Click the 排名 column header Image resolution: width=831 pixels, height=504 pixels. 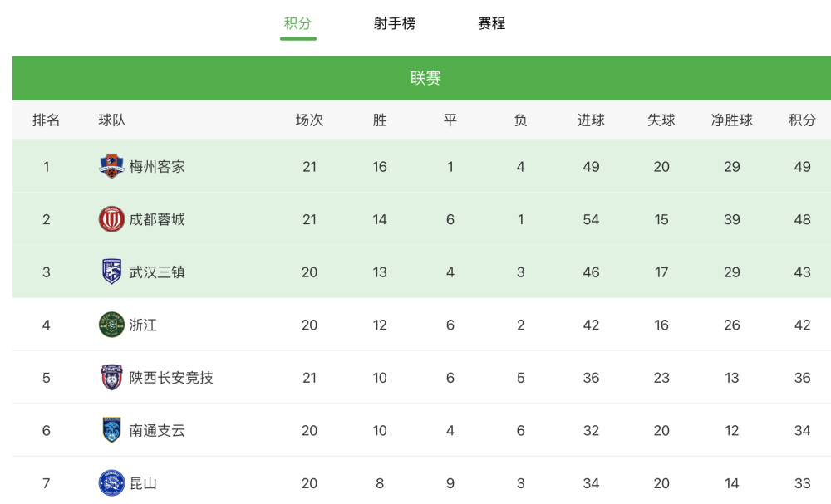46,120
